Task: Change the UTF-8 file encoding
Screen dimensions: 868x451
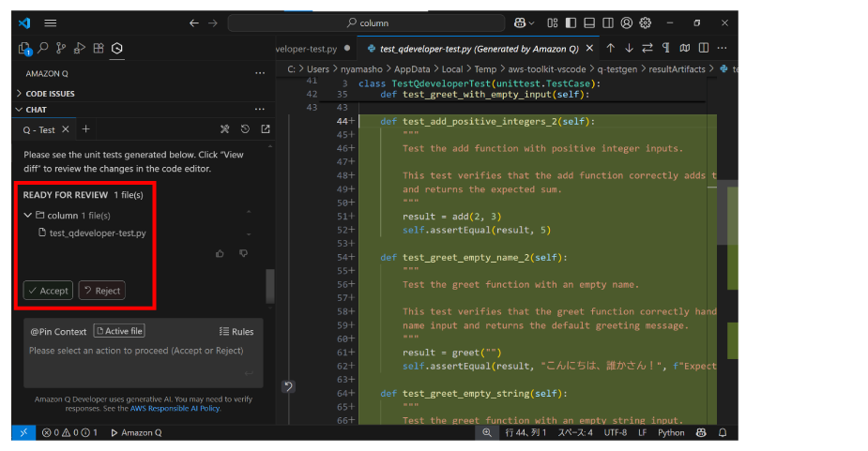Action: [x=615, y=433]
